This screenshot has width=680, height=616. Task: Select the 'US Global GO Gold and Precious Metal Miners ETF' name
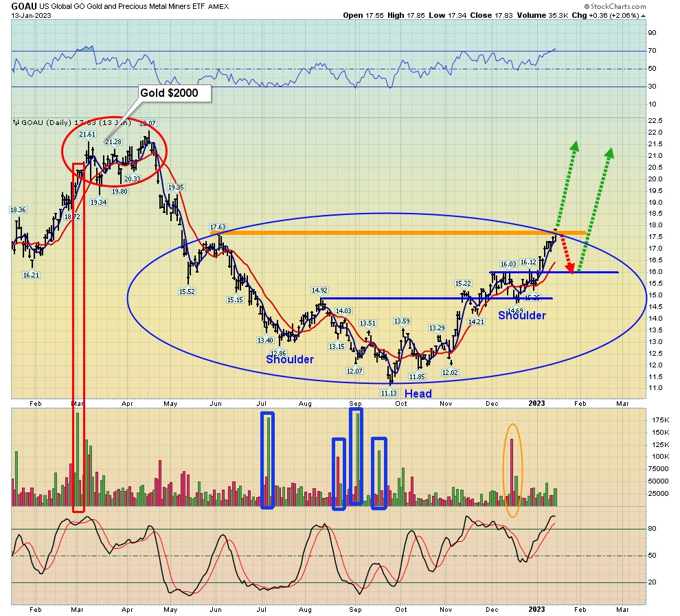[122, 6]
